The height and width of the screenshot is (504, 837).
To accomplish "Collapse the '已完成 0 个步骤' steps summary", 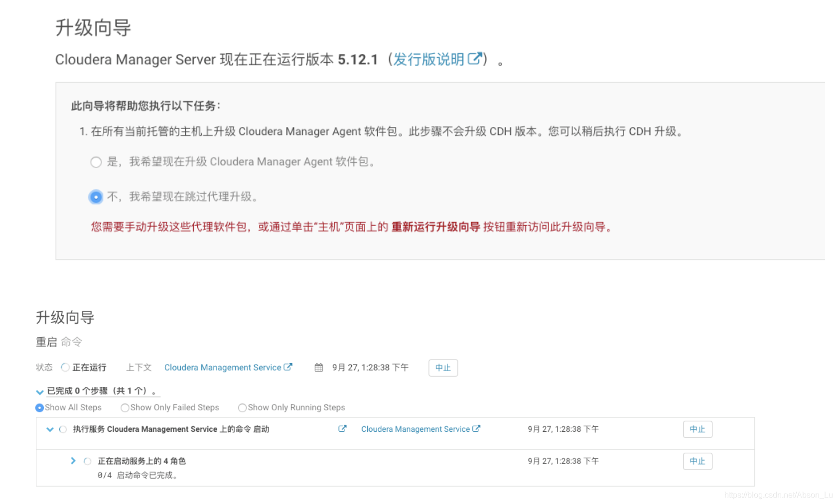I will tap(40, 392).
